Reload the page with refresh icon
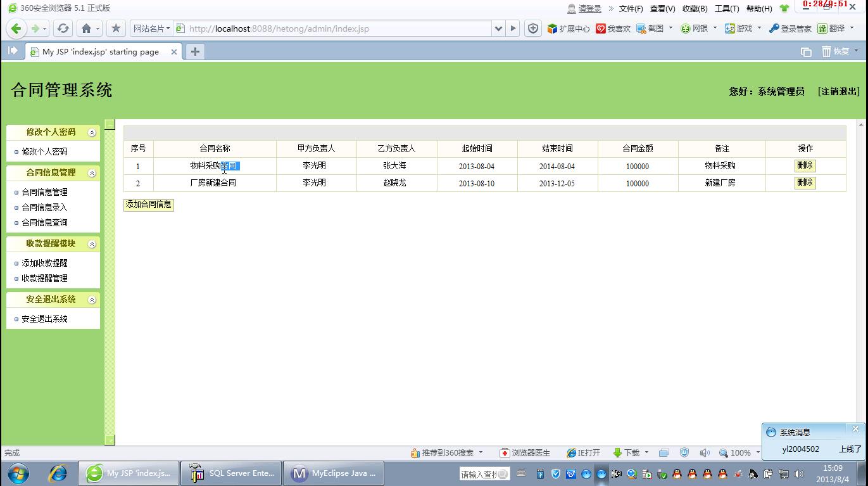Screen dimensions: 868x486 click(63, 29)
